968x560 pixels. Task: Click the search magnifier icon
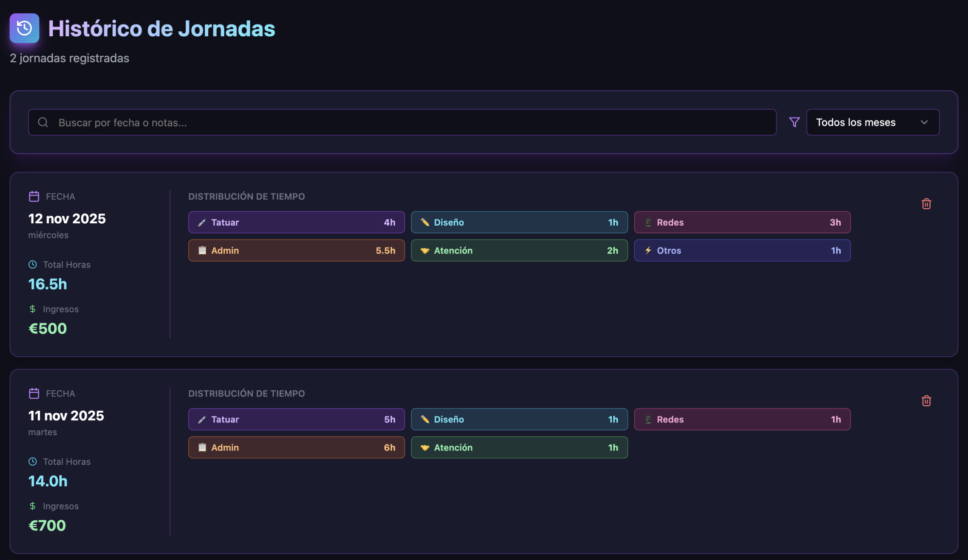click(x=43, y=122)
